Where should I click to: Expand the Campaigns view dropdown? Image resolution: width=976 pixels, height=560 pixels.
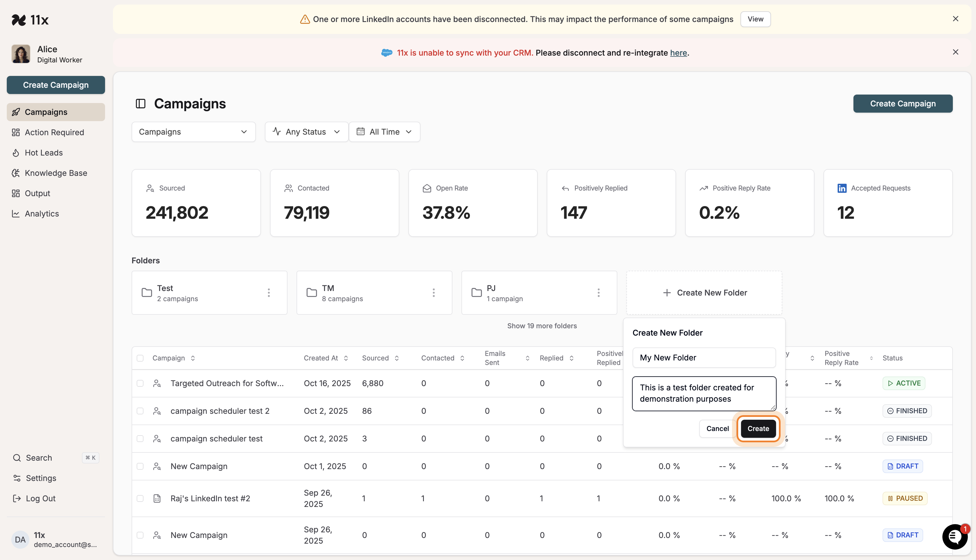pyautogui.click(x=193, y=132)
